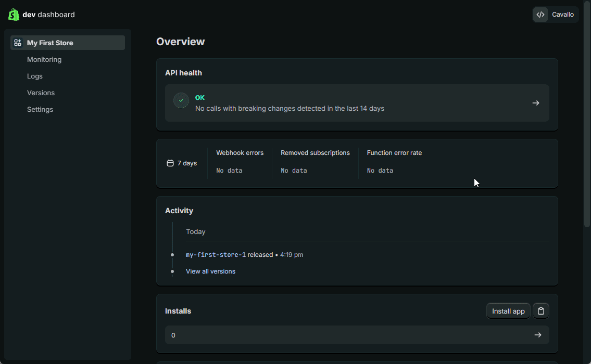The image size is (591, 364).
Task: Click the clipboard copy icon beside Install app
Action: (x=541, y=311)
